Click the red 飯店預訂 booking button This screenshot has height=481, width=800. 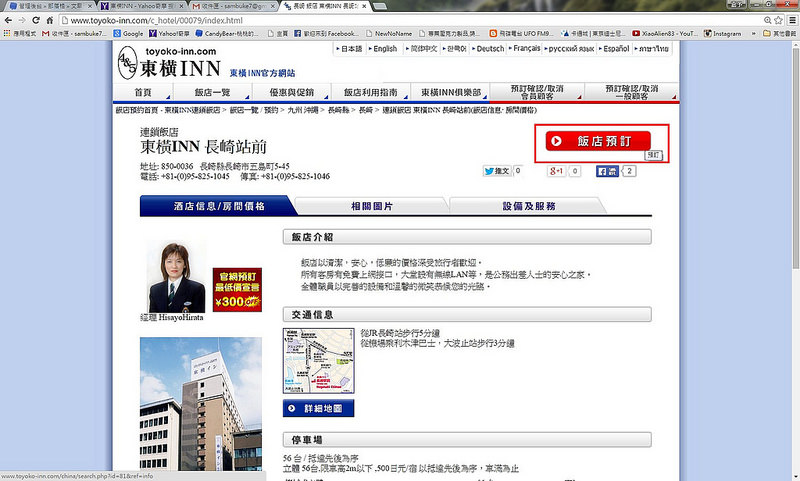click(598, 141)
